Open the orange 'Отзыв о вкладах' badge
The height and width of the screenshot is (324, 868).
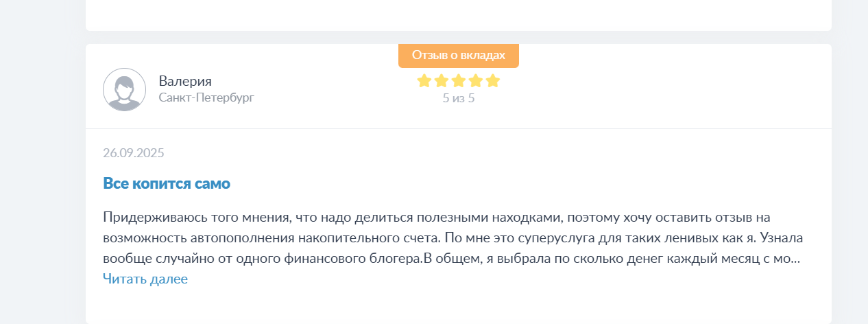pyautogui.click(x=459, y=56)
